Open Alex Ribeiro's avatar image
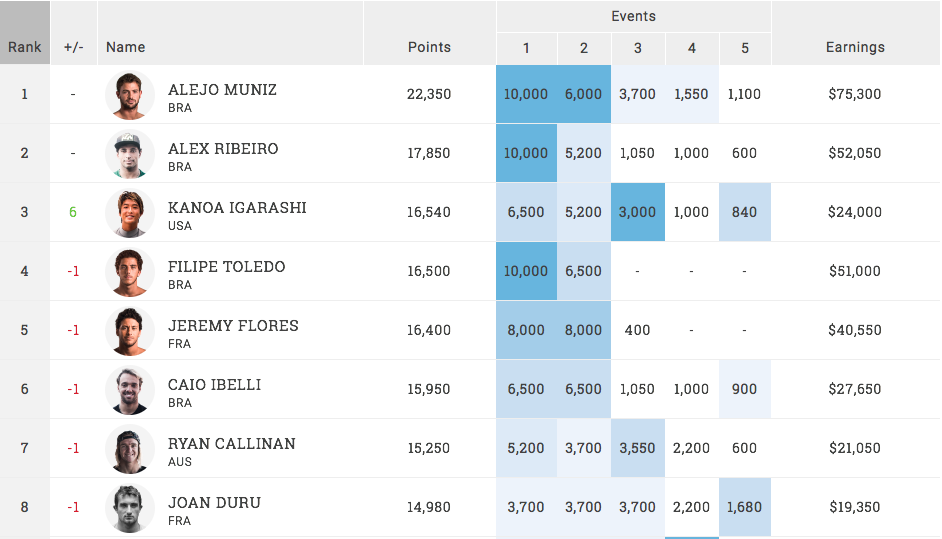942x539 pixels. click(x=130, y=154)
